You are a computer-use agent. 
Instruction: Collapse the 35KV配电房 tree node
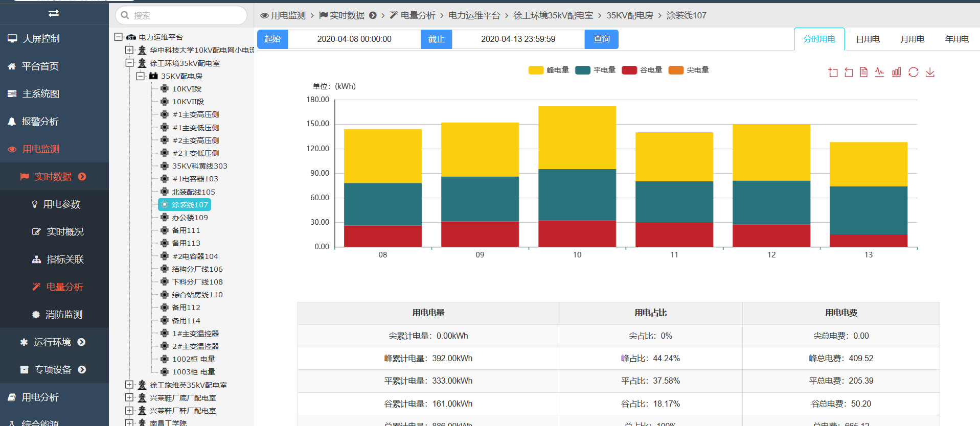coord(140,76)
